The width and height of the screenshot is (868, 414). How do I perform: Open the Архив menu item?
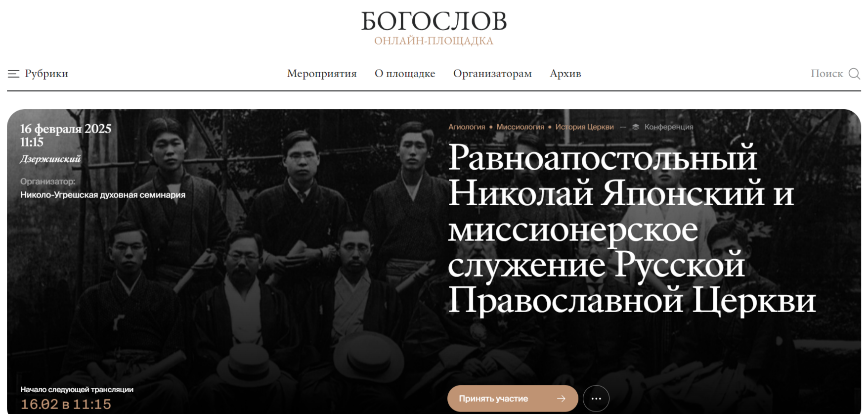click(x=565, y=74)
